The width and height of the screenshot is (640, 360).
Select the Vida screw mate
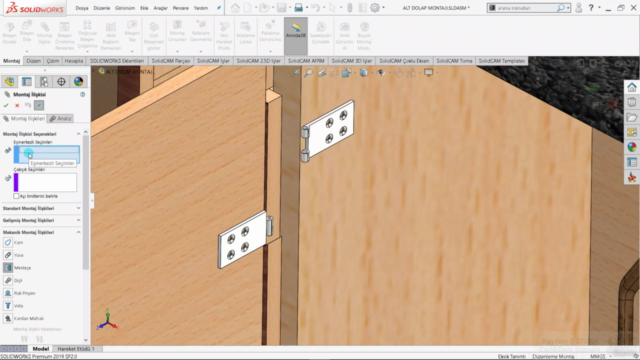pyautogui.click(x=8, y=305)
